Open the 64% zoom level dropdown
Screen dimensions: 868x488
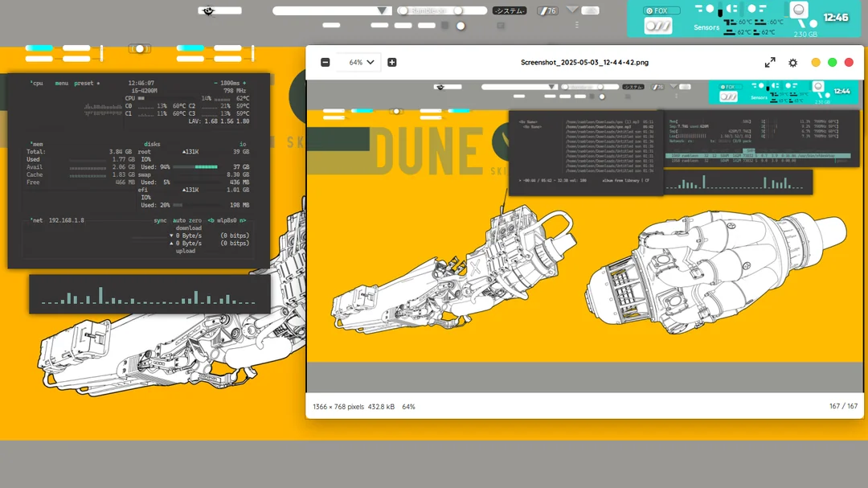pyautogui.click(x=362, y=63)
